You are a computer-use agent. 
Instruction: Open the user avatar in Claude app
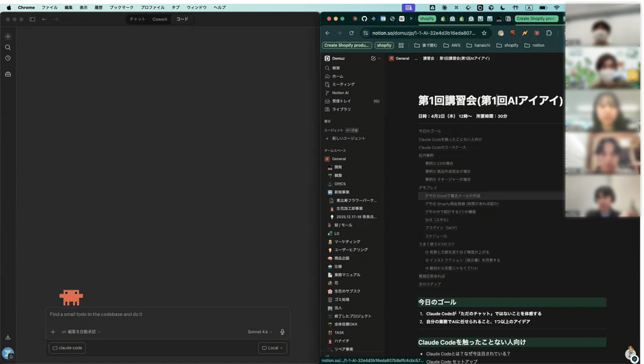click(x=8, y=353)
